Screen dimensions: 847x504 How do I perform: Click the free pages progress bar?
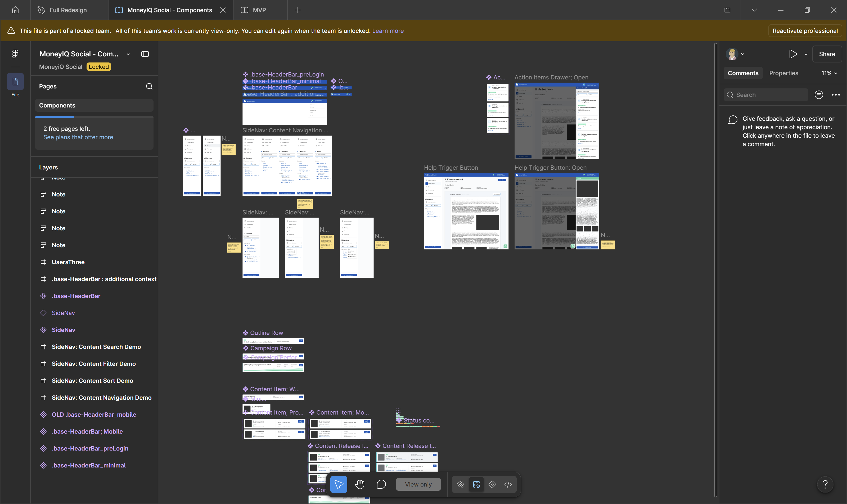94,117
